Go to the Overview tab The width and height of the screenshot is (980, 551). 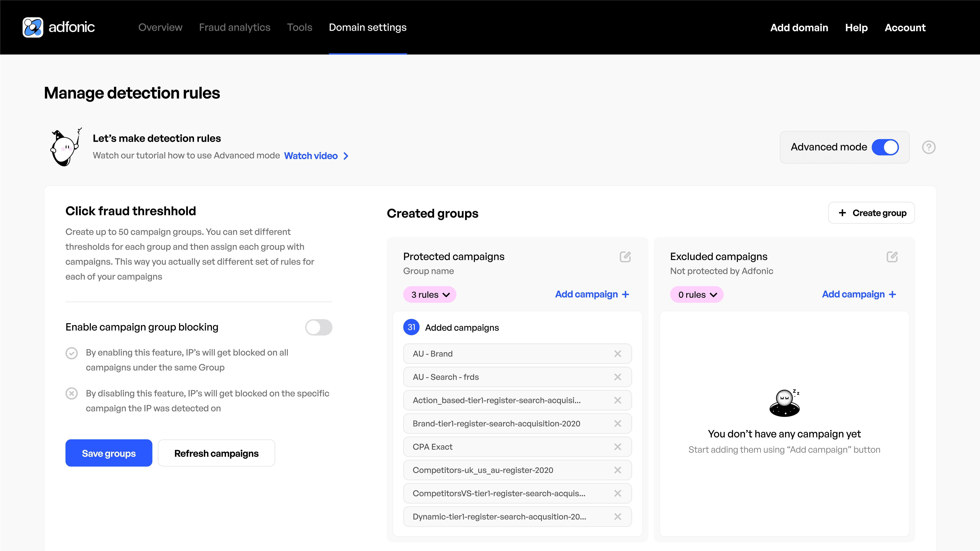[x=160, y=27]
